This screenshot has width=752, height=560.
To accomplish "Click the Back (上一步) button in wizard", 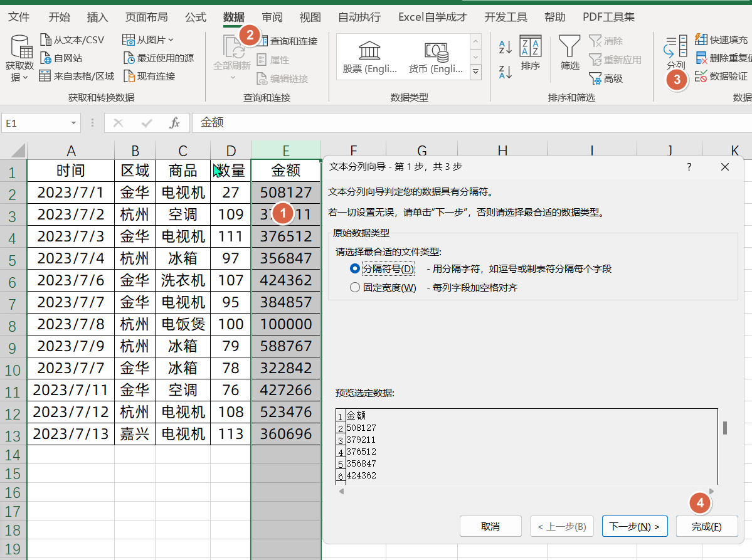I will (562, 526).
